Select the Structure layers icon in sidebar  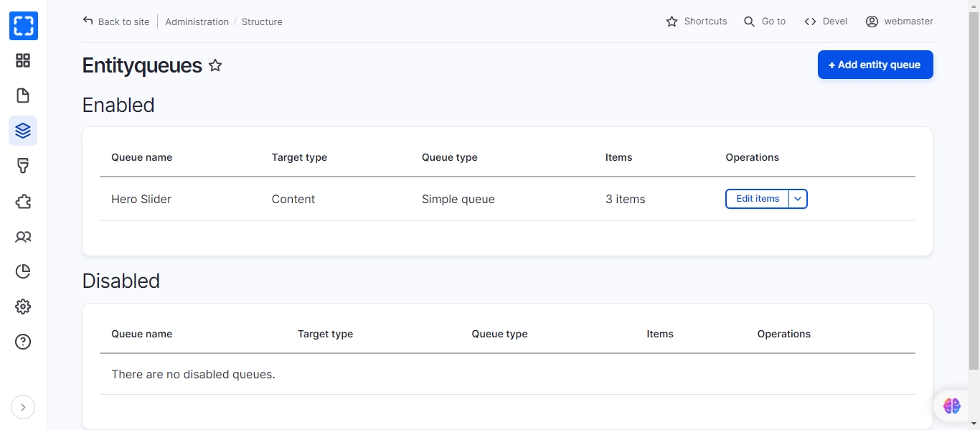pos(23,131)
